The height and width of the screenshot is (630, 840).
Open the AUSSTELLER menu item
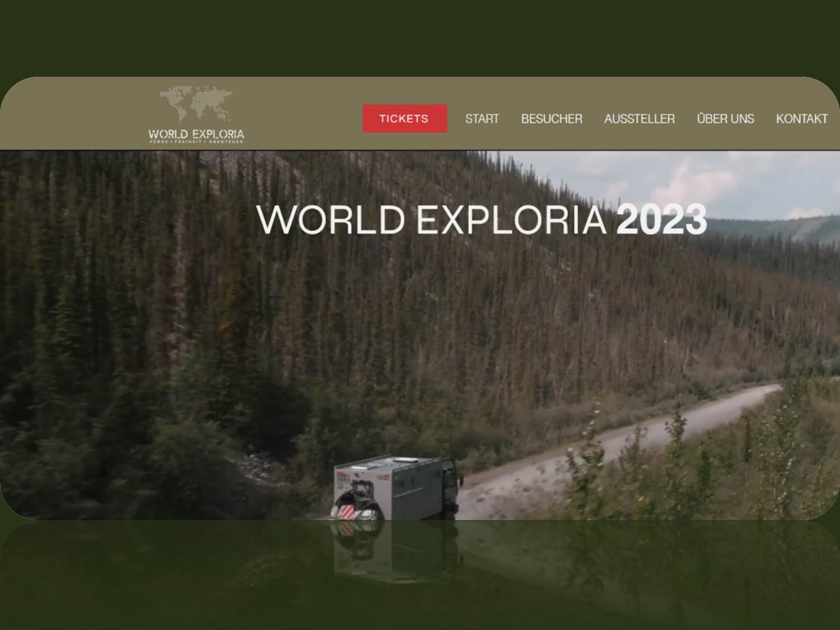pos(639,119)
